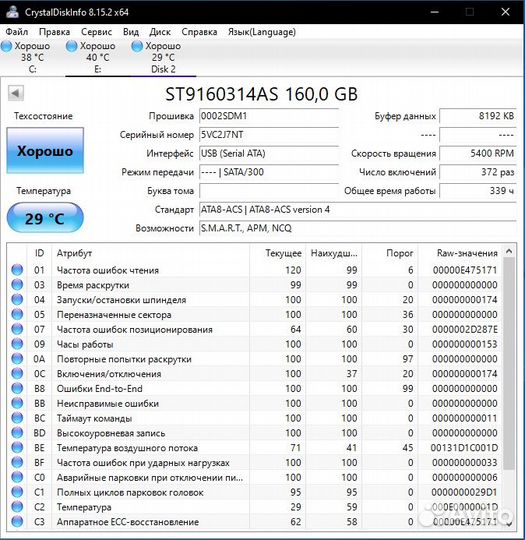Viewport: 525px width, 540px height.
Task: Click the CrystalDiskInfo title bar app icon
Action: [13, 12]
